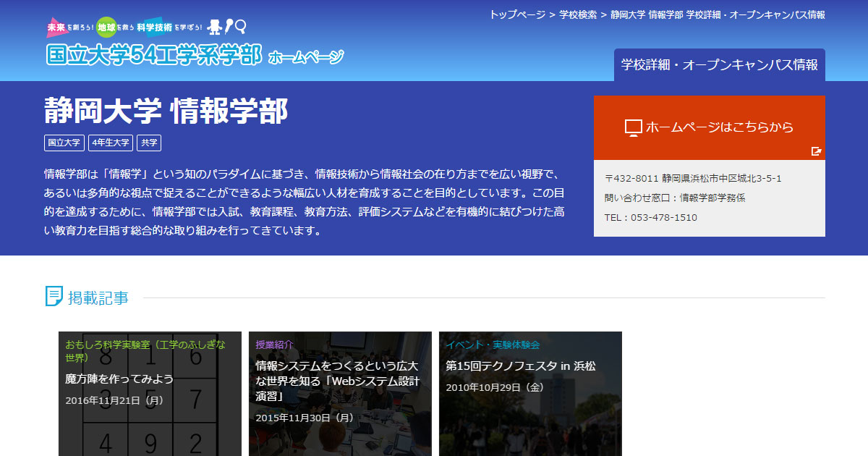Image resolution: width=868 pixels, height=456 pixels.
Task: Go to 学校検索 breadcrumb link
Action: click(578, 14)
